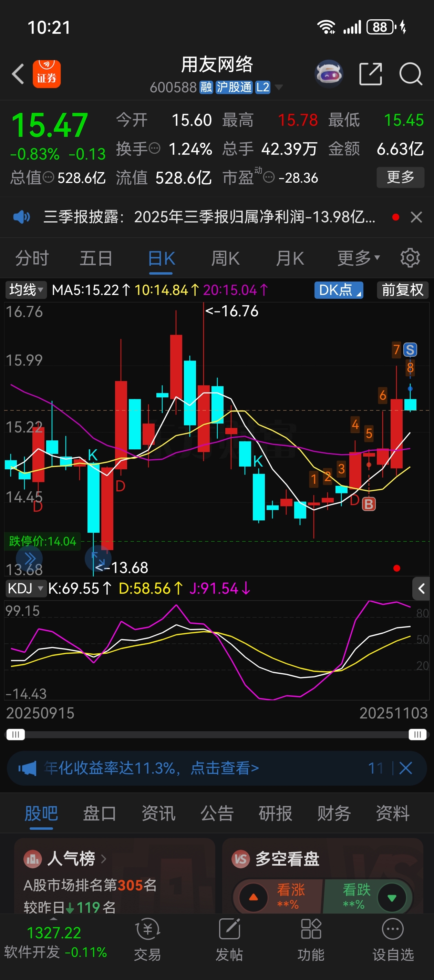The image size is (434, 980).
Task: Open the orange 证券 app logo
Action: click(46, 74)
